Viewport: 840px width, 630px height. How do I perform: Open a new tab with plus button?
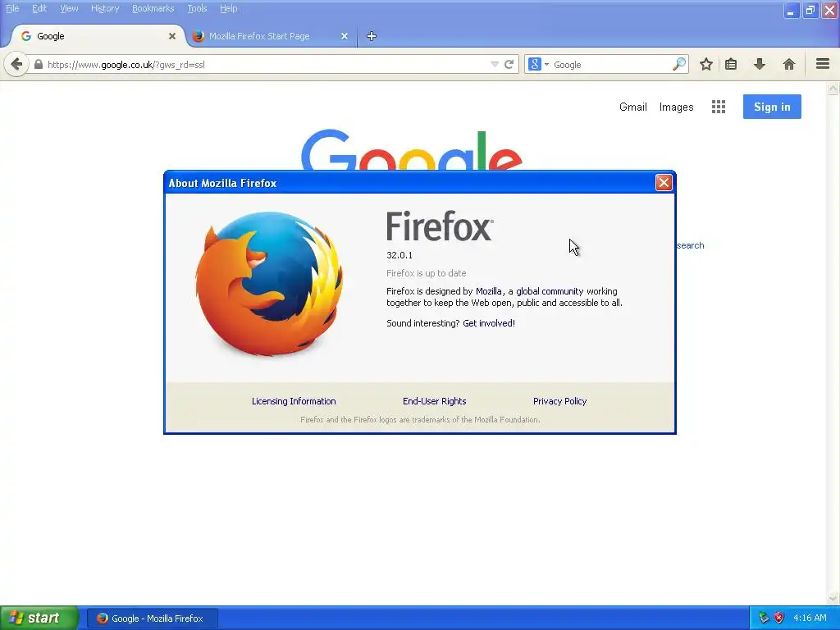pyautogui.click(x=372, y=36)
